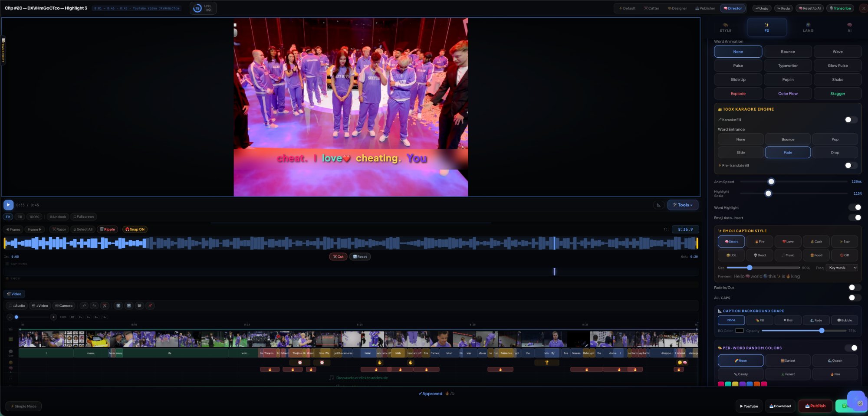Screen dimensions: 868x416
Task: Expand the Freq "Key words" dropdown
Action: [x=842, y=268]
